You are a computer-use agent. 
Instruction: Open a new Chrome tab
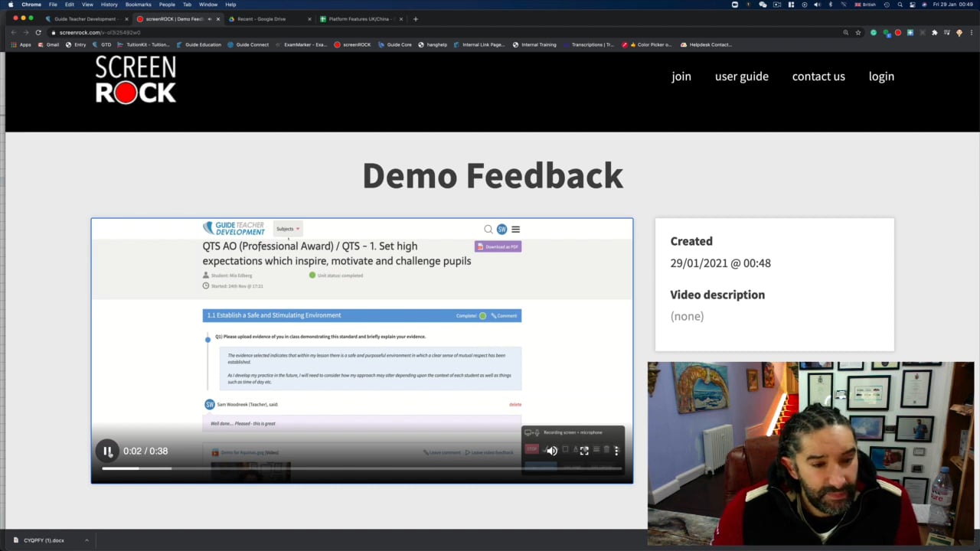[415, 18]
